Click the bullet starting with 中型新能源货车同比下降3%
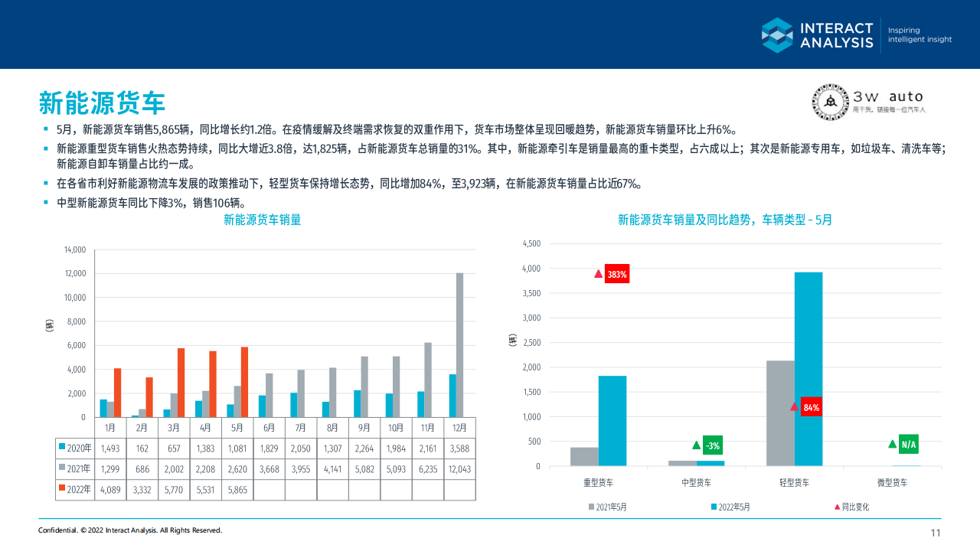980x551 pixels. [x=152, y=203]
